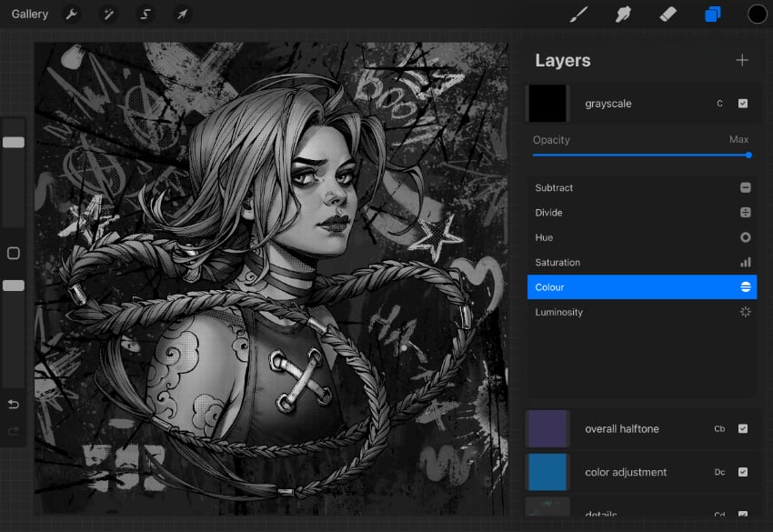Select the grayscale layer thumbnail
This screenshot has height=532, width=773.
click(x=547, y=104)
